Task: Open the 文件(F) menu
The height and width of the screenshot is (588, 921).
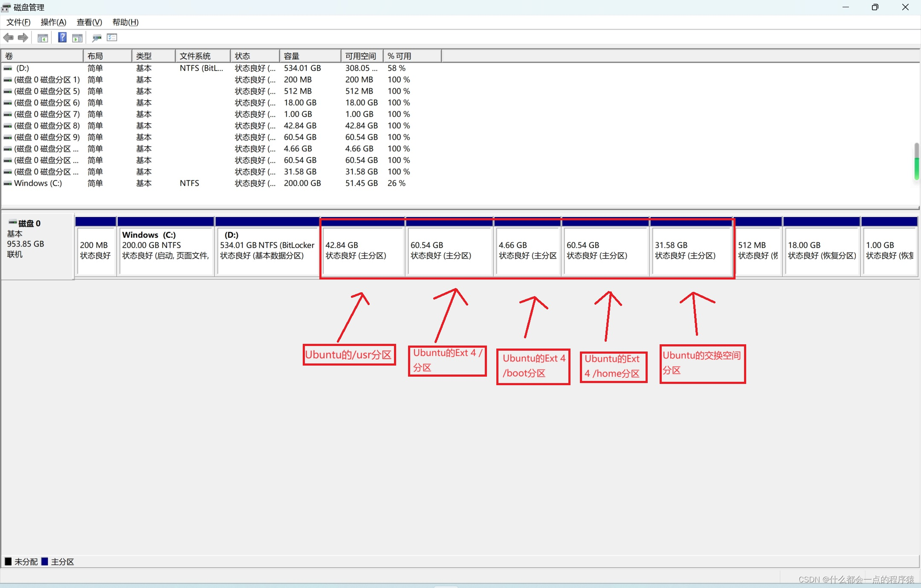Action: click(x=18, y=22)
